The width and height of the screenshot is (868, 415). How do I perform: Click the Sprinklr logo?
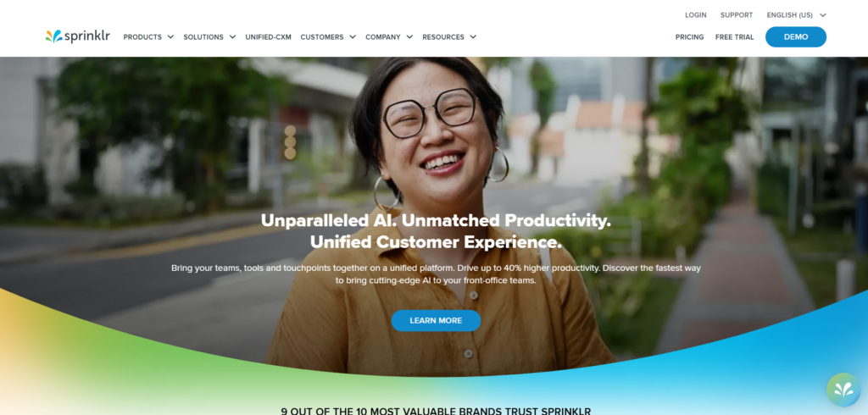click(x=77, y=36)
